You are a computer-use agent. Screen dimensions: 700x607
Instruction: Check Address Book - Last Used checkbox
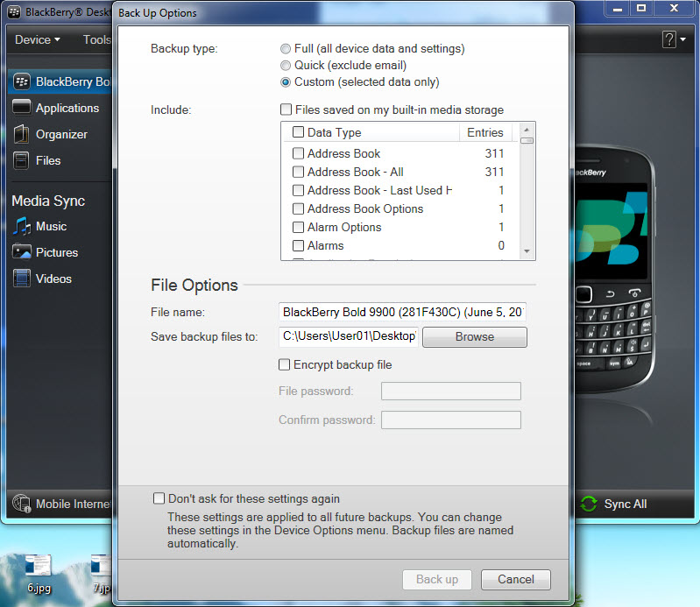point(298,190)
